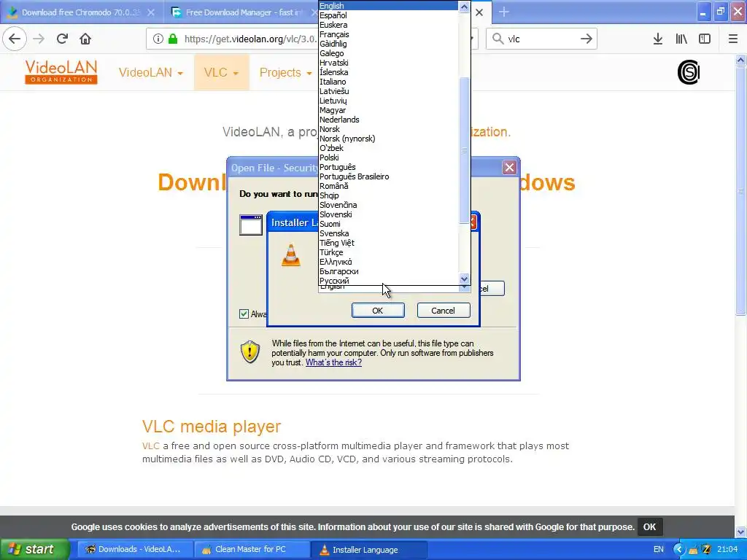Select Polski language option
Viewport: 747px width, 560px height.
[x=388, y=157]
